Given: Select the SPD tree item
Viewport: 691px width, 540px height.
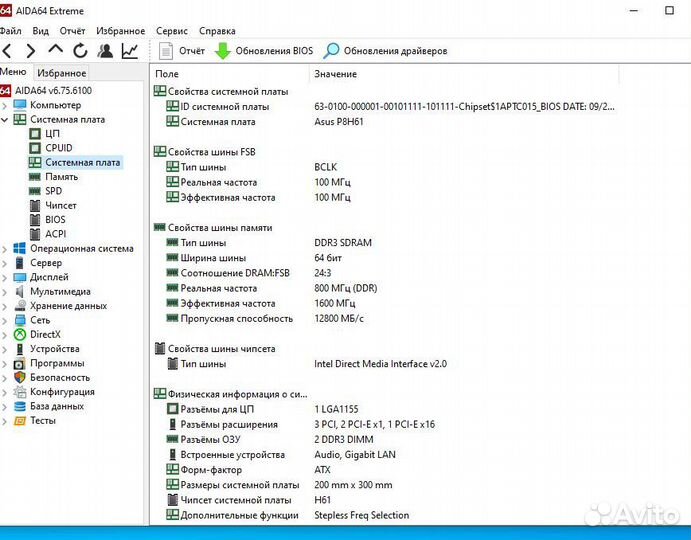Looking at the screenshot, I should coord(54,191).
